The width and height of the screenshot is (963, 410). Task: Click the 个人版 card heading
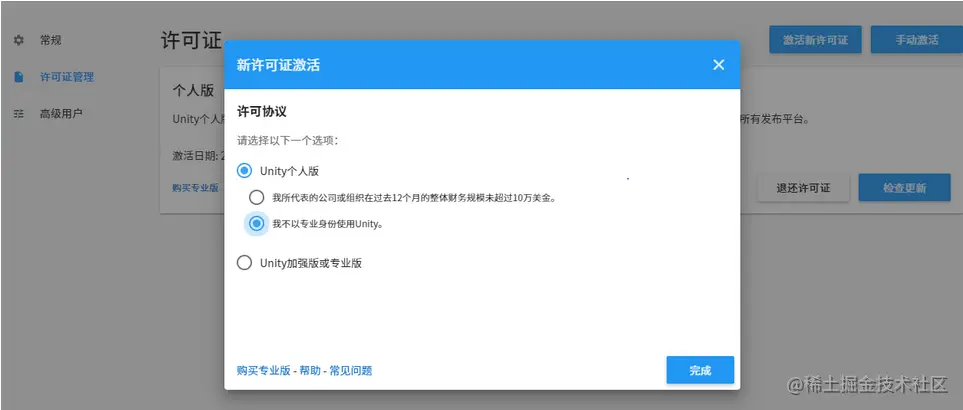point(193,90)
